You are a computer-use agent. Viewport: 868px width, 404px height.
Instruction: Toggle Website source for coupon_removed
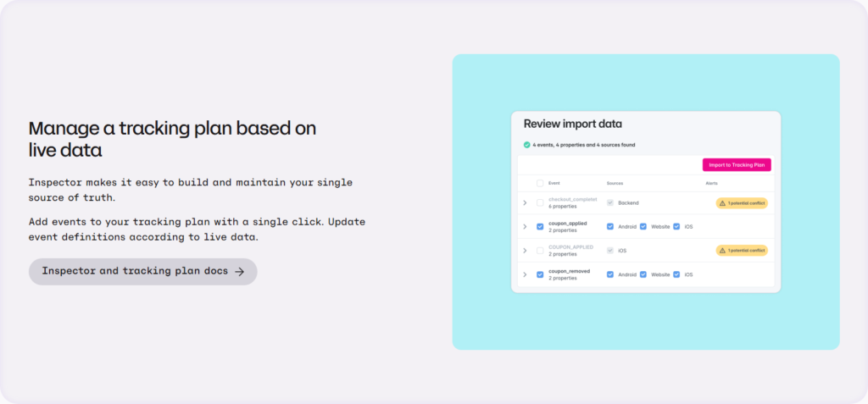(643, 274)
